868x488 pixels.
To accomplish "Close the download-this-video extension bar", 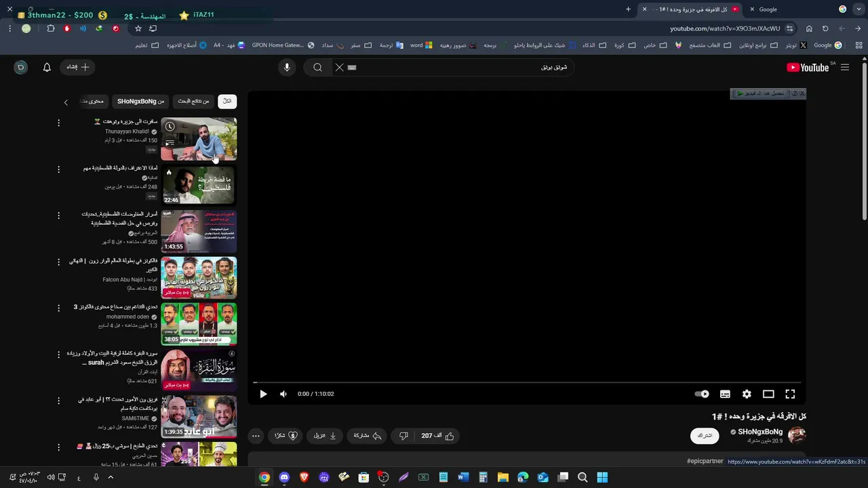I will point(802,94).
